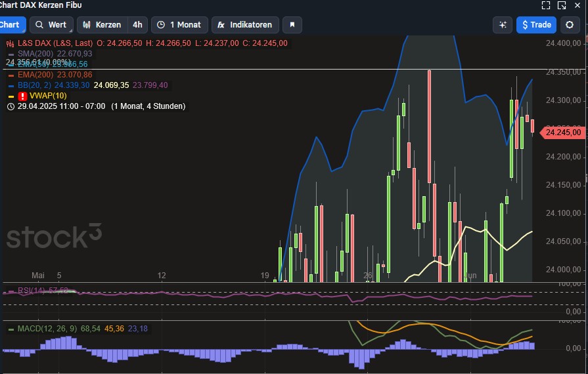Open the 4h interval selector
The width and height of the screenshot is (588, 374).
click(137, 25)
